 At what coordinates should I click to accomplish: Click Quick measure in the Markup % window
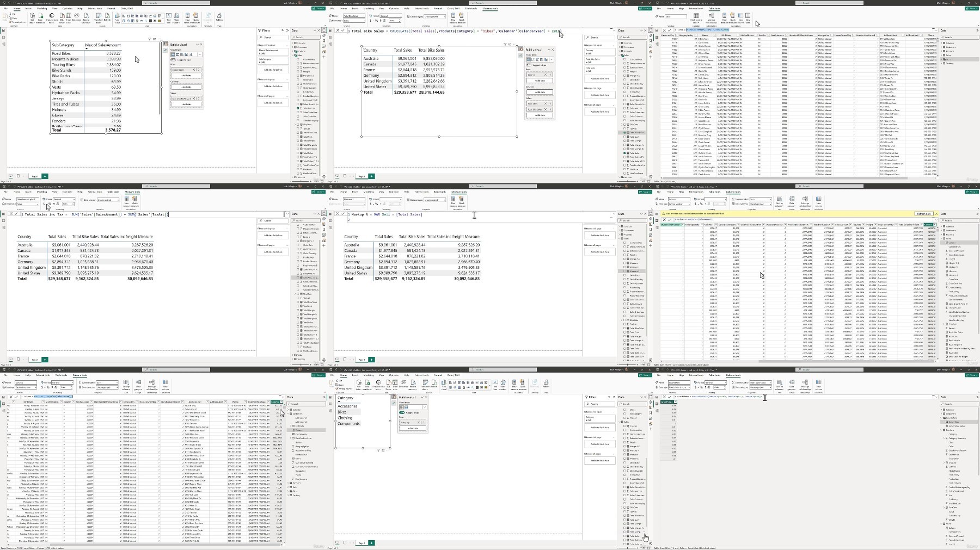(461, 202)
